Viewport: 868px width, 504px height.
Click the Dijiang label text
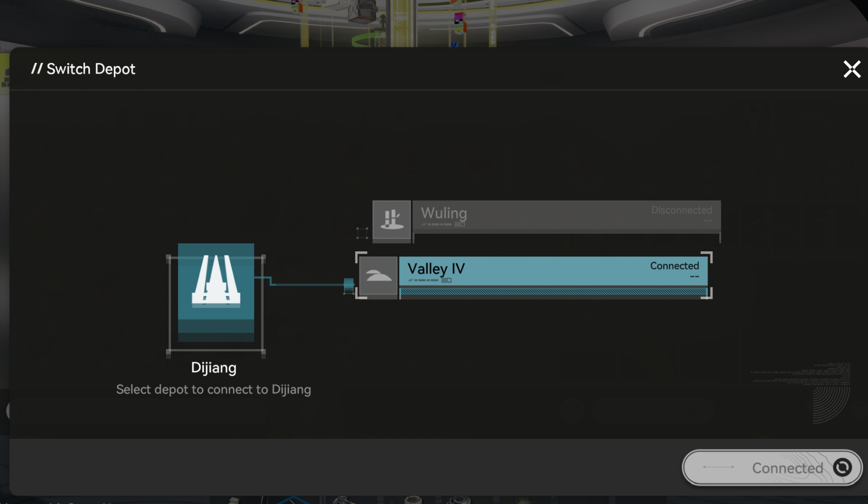pyautogui.click(x=213, y=367)
